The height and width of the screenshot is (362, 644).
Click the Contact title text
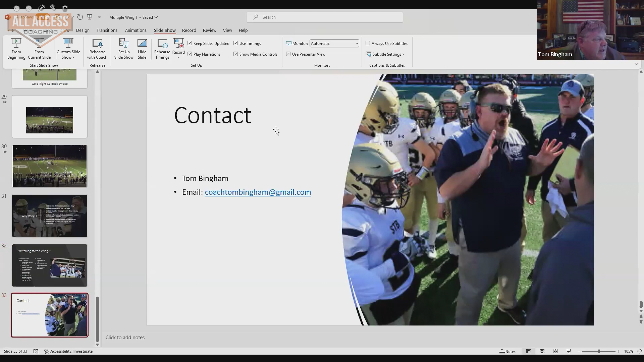coord(213,115)
